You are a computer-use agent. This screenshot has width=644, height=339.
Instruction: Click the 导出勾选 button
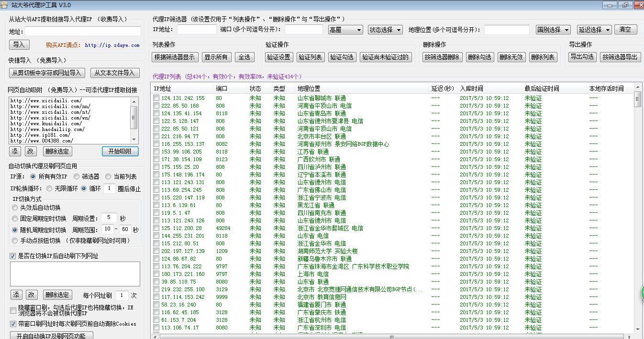point(582,57)
